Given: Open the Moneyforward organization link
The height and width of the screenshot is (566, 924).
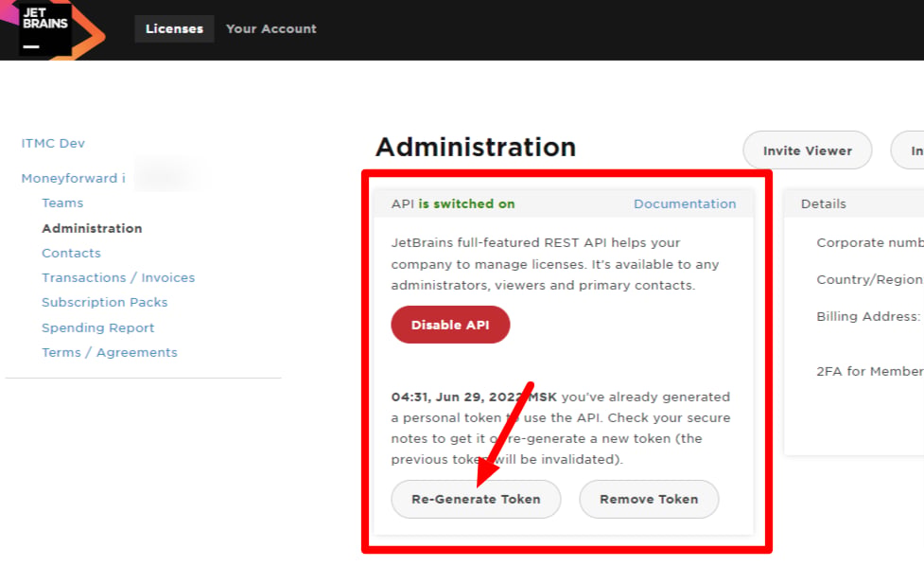Looking at the screenshot, I should click(74, 178).
